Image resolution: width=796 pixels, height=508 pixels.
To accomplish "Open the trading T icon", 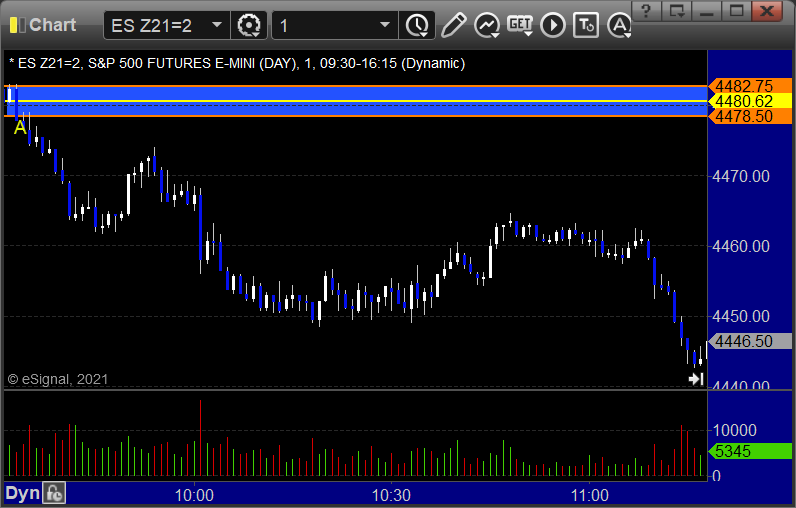I will [586, 25].
